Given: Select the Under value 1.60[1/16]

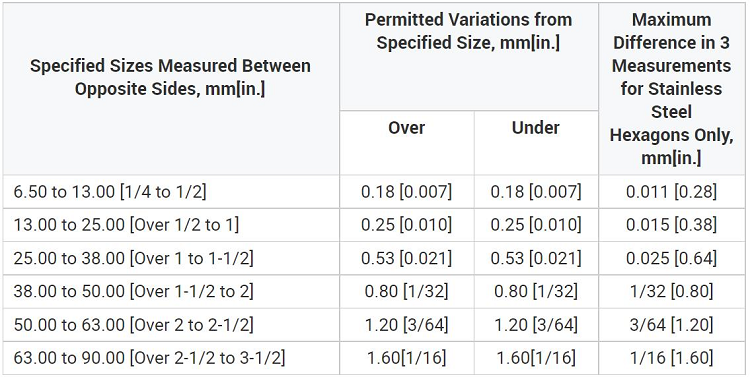Looking at the screenshot, I should (536, 358).
